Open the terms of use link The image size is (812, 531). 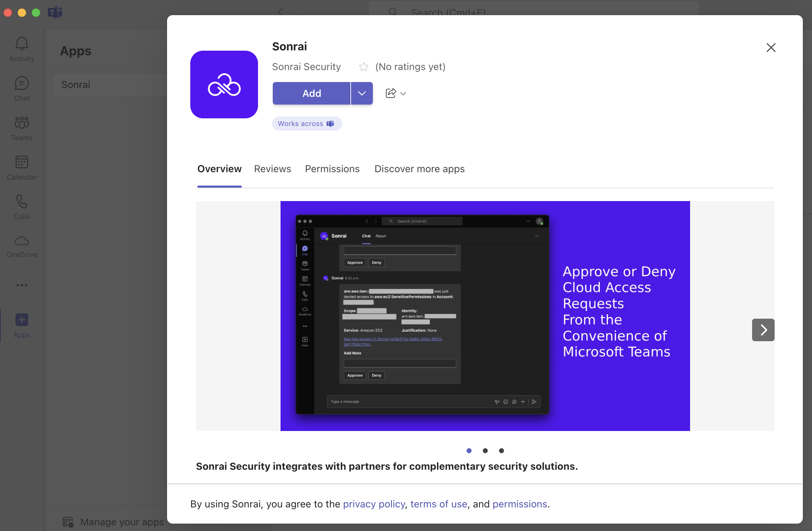coord(439,504)
